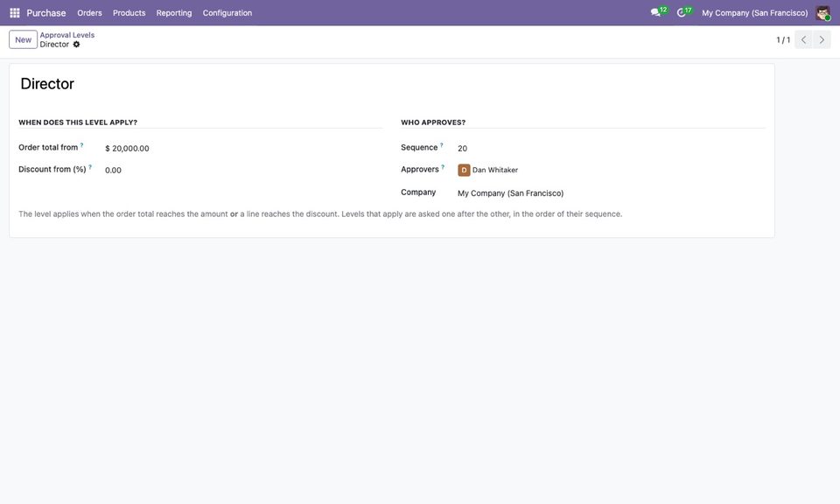This screenshot has width=840, height=504.
Task: Click the help note starting 'The level applies'
Action: 320,214
